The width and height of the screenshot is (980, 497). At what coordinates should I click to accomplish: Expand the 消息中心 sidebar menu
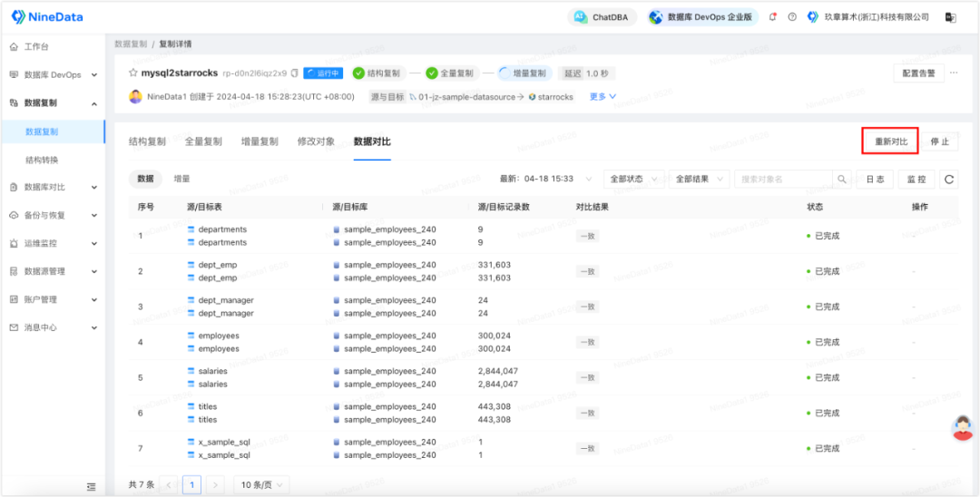point(53,327)
